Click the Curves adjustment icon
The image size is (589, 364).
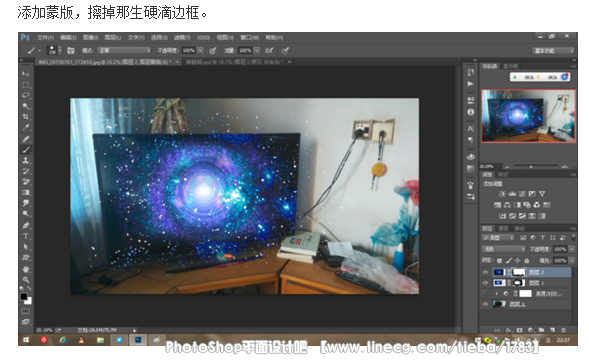point(522,194)
